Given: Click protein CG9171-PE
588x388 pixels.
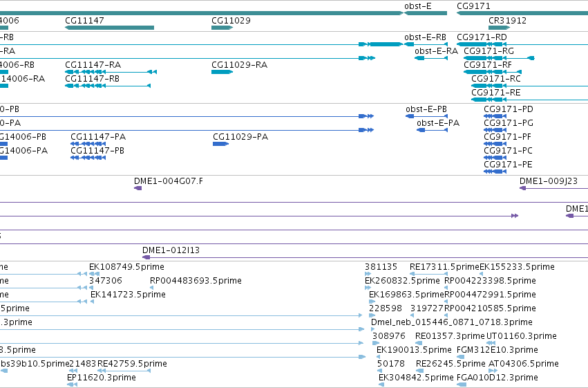Looking at the screenshot, I should point(508,165).
